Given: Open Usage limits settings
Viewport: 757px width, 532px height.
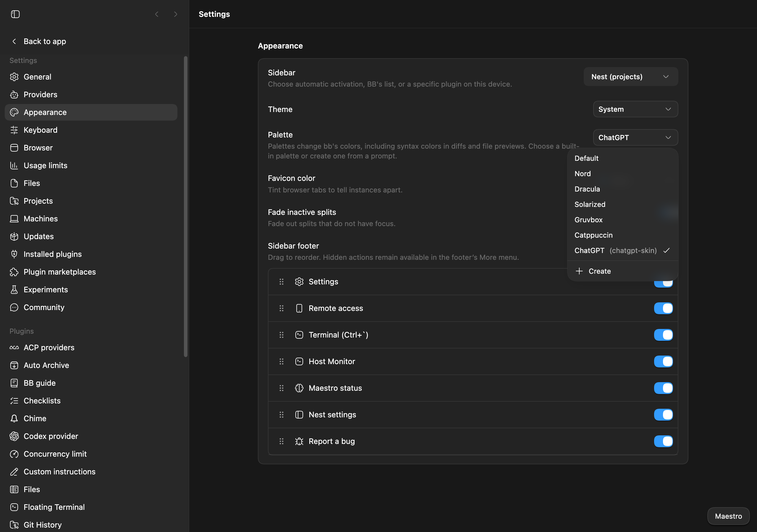Looking at the screenshot, I should (91, 166).
